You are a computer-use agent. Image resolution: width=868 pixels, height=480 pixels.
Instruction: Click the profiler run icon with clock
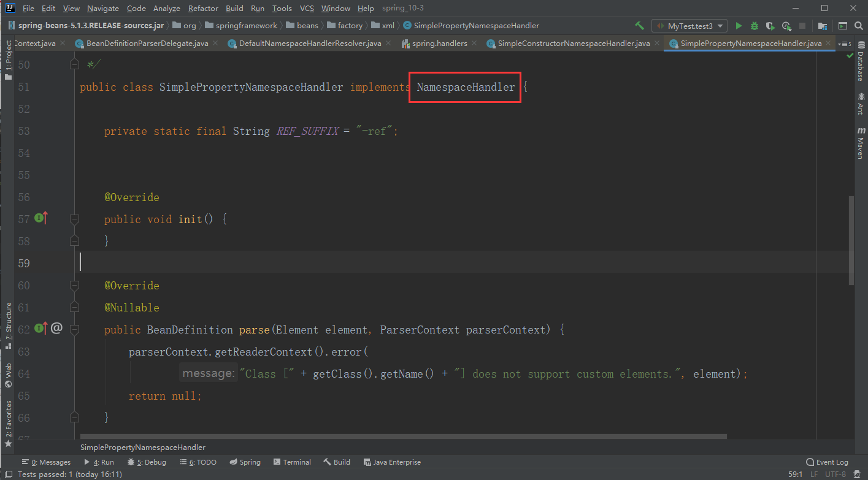[786, 26]
